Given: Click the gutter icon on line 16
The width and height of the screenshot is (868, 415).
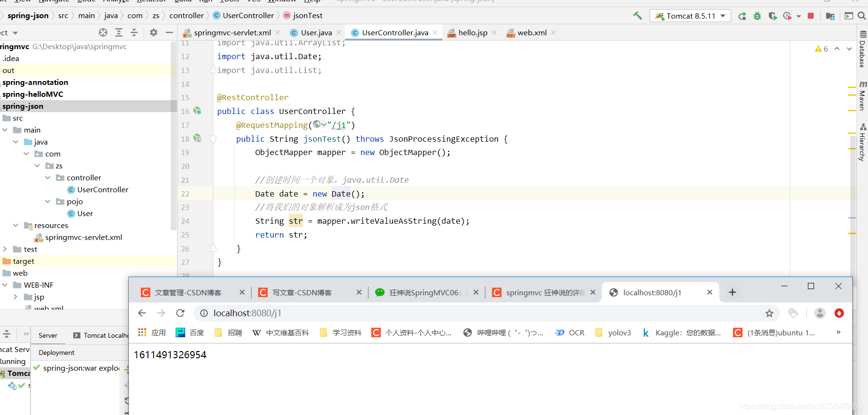Looking at the screenshot, I should point(197,111).
